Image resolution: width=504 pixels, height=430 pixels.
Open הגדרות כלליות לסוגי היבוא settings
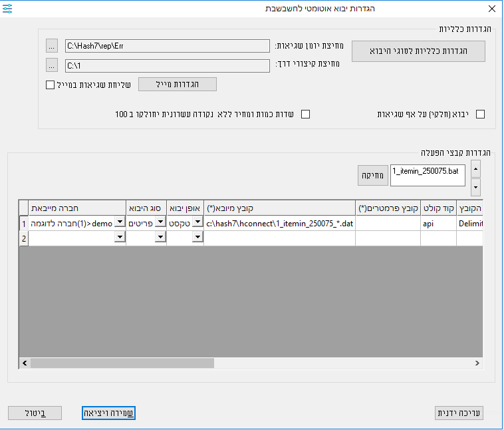click(x=418, y=51)
